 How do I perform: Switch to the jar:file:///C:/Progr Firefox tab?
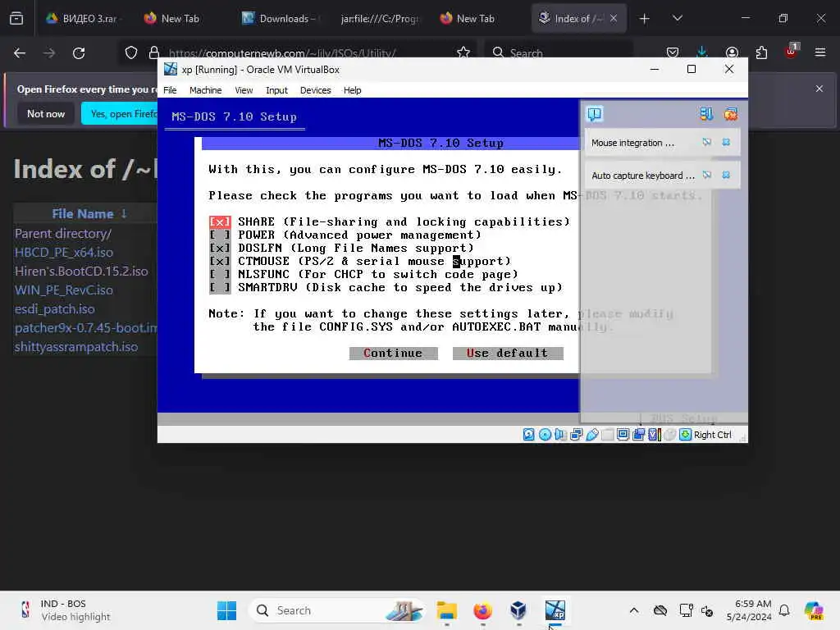click(x=378, y=18)
